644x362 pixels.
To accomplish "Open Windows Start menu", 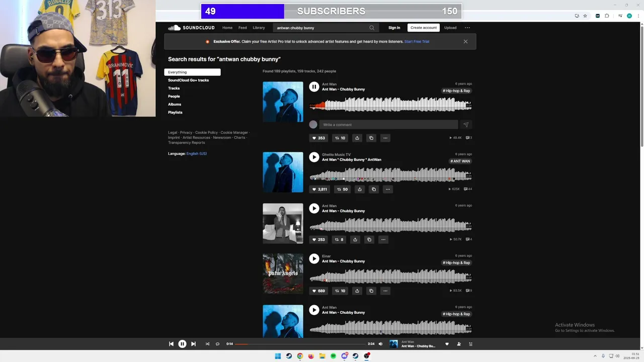I will coord(278,356).
